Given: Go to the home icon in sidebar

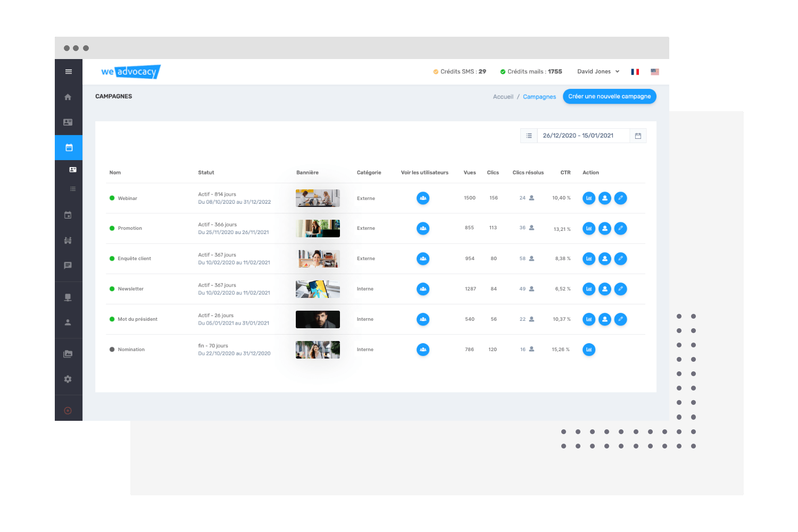Looking at the screenshot, I should click(x=68, y=97).
